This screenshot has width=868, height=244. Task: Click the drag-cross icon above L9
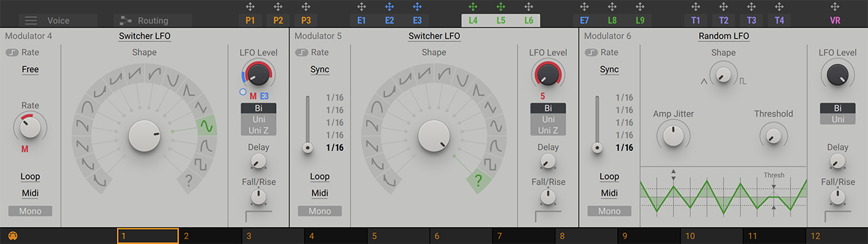pos(640,7)
